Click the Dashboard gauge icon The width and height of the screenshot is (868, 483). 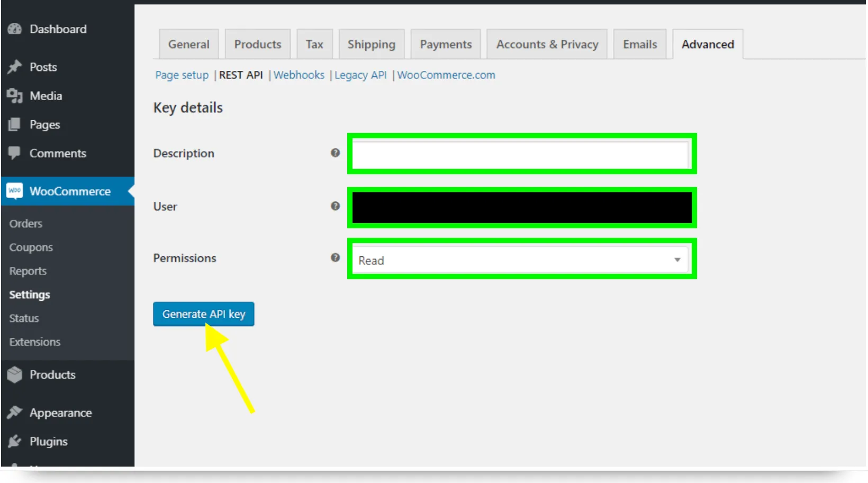pyautogui.click(x=15, y=29)
